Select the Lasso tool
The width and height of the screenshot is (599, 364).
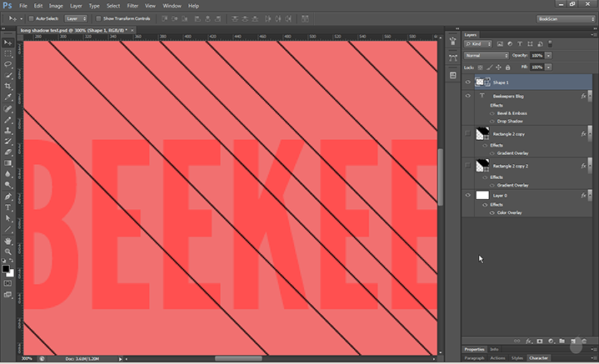[x=8, y=63]
